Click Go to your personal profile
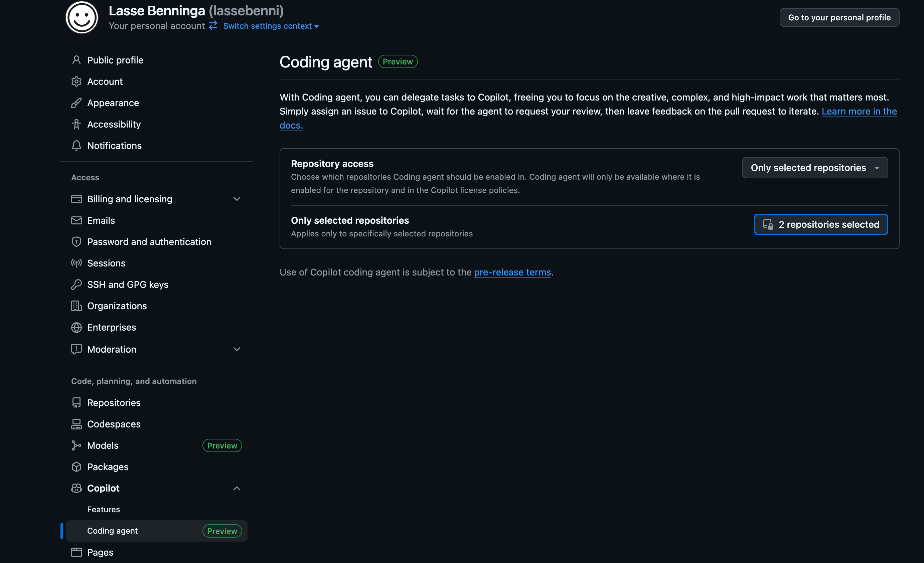Image resolution: width=924 pixels, height=563 pixels. 839,17
